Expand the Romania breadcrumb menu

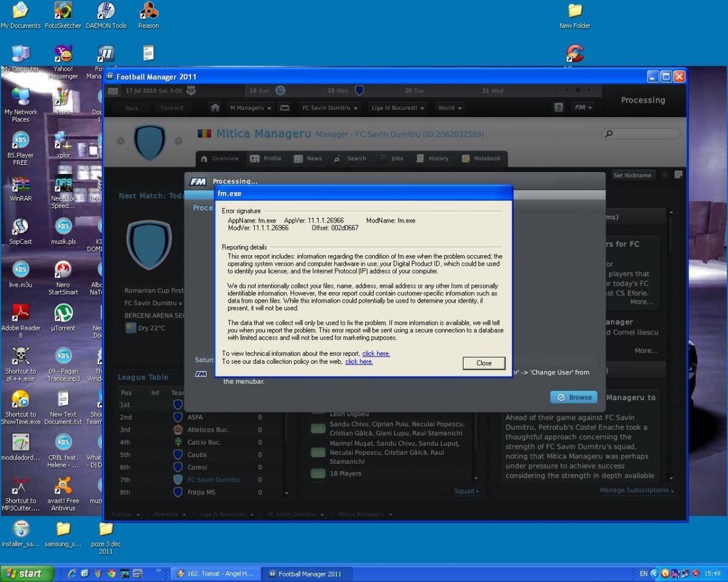pos(169,514)
